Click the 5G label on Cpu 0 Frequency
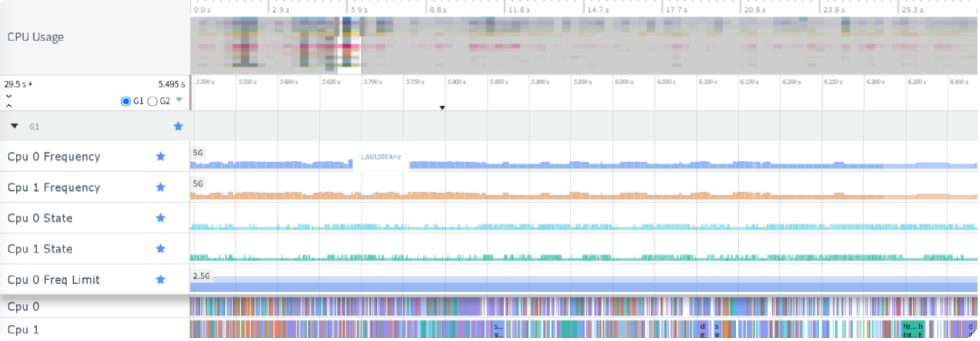The image size is (980, 341). 198,153
